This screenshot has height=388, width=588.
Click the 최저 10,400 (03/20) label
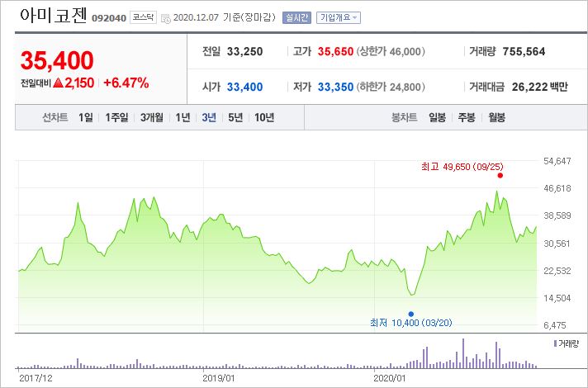411,323
